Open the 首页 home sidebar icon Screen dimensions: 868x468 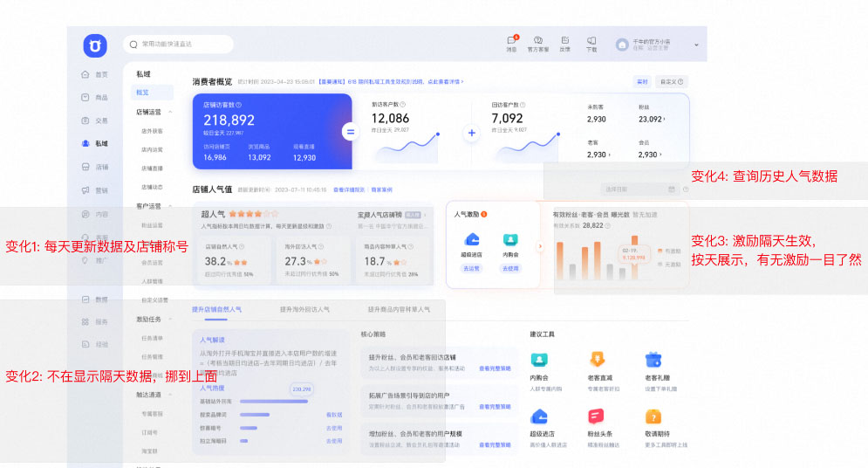pyautogui.click(x=85, y=74)
